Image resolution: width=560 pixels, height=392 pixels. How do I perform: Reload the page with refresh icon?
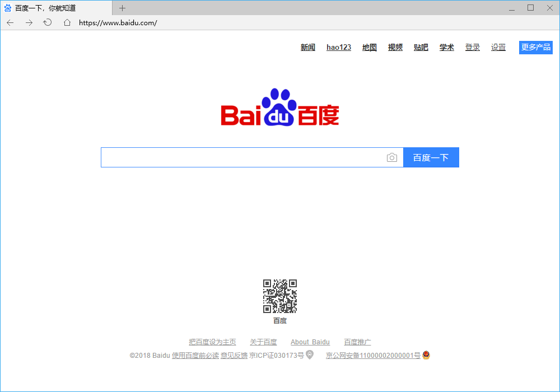click(48, 23)
